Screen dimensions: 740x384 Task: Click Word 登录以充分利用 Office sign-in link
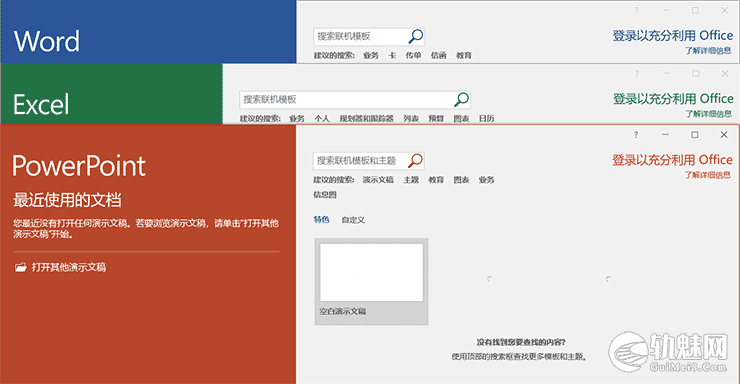(x=673, y=35)
